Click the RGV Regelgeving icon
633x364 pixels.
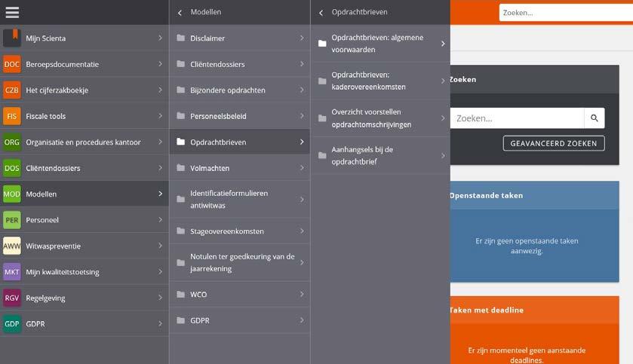[x=12, y=298]
